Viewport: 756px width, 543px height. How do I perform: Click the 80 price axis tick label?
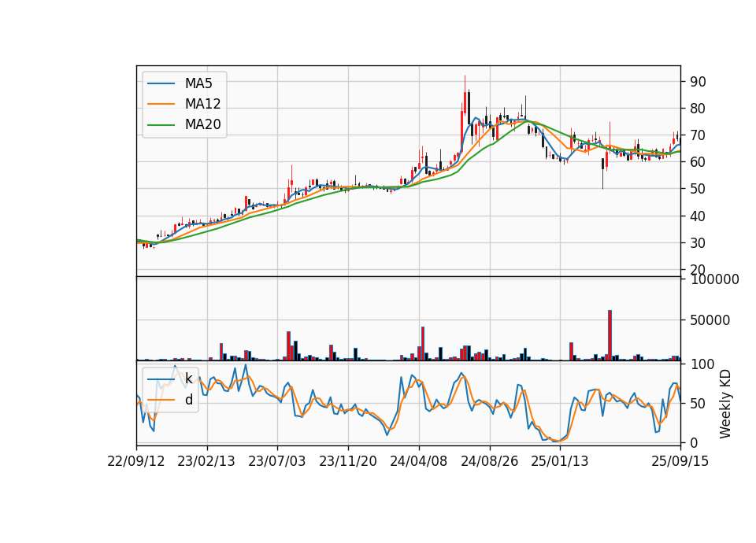coord(699,109)
